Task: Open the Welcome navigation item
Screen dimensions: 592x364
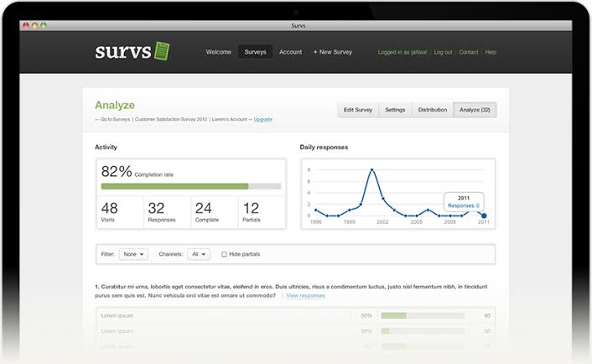Action: click(219, 52)
